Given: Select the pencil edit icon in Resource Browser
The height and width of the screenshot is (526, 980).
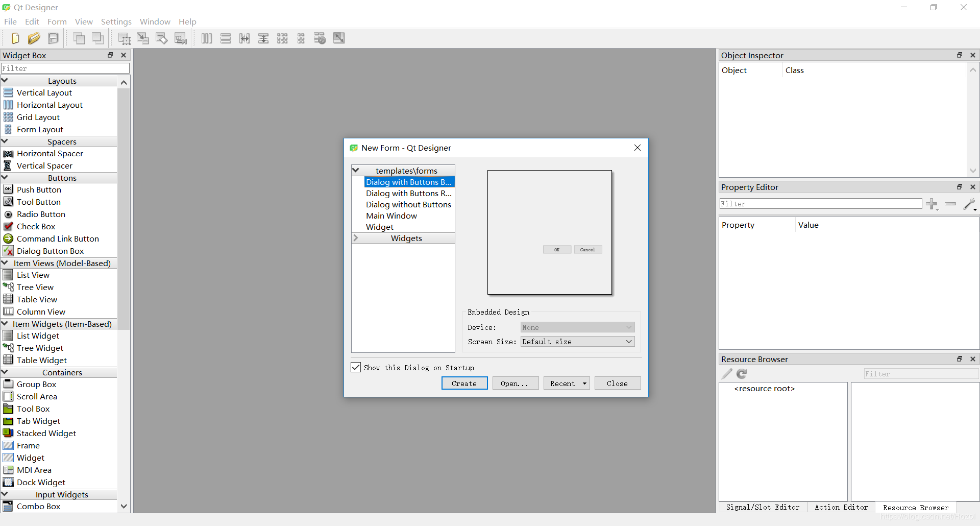Looking at the screenshot, I should tap(726, 374).
